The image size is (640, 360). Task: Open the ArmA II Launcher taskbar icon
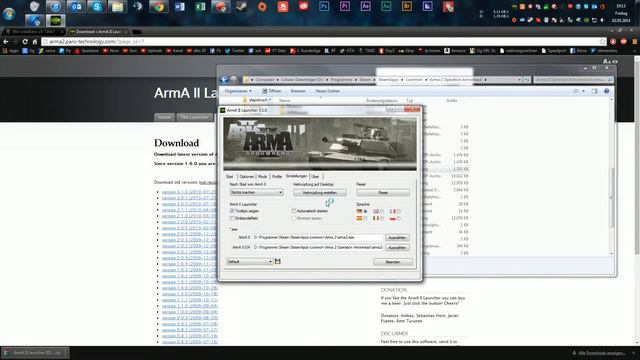[x=55, y=20]
